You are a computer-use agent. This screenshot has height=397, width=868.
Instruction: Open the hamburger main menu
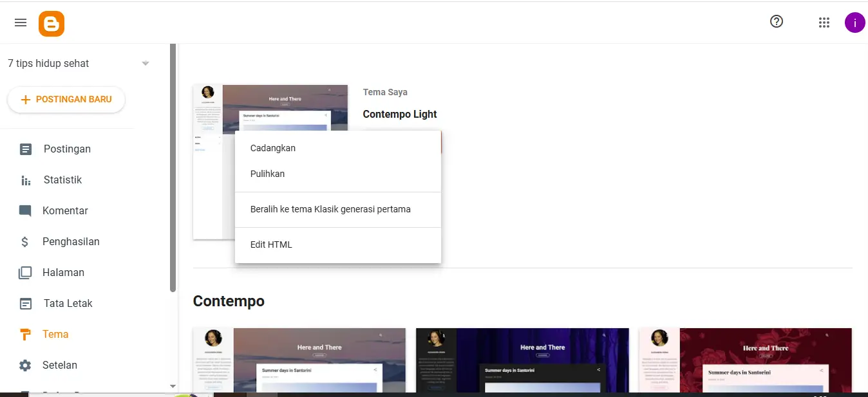(21, 23)
